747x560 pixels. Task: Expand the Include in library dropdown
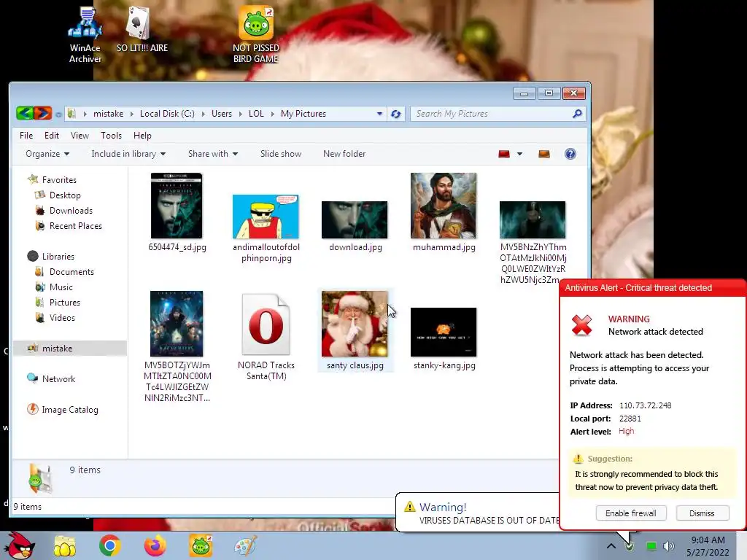click(x=128, y=154)
